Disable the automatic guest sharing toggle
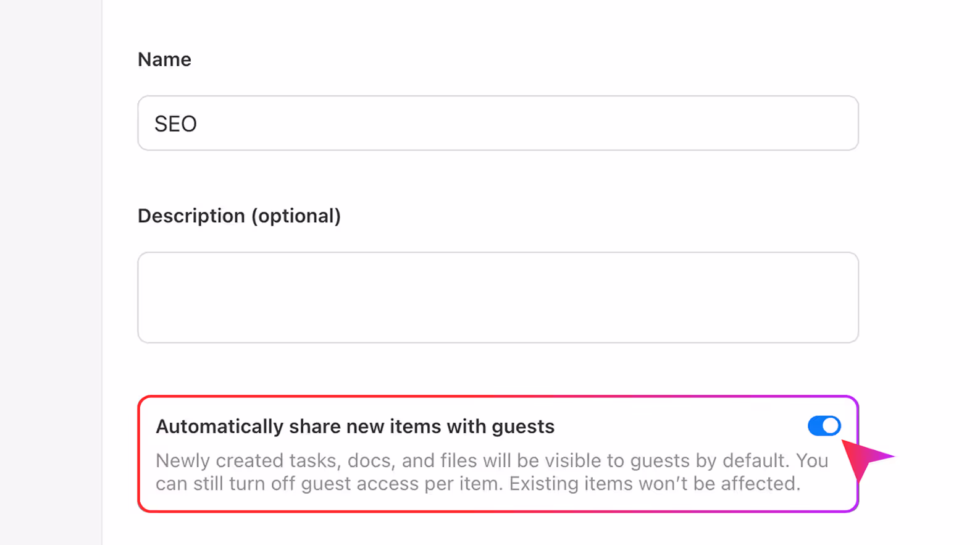980x545 pixels. (x=824, y=426)
